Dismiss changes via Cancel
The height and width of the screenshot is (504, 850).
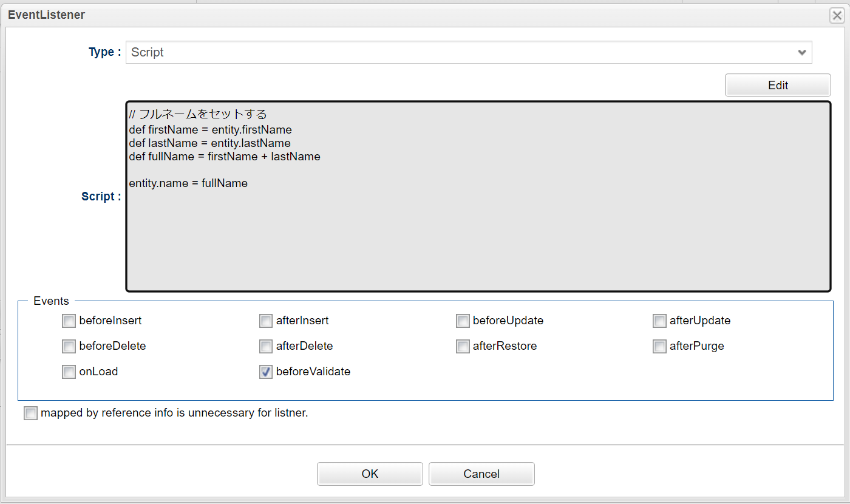[x=481, y=474]
